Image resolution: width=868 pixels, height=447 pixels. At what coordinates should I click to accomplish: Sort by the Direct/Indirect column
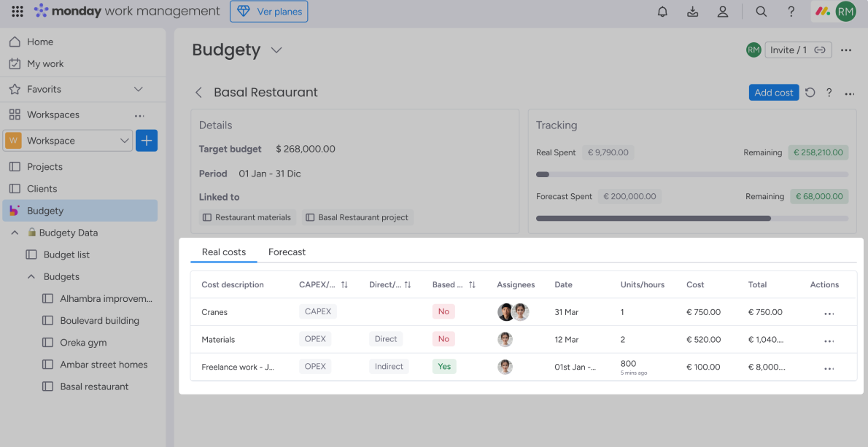pyautogui.click(x=408, y=285)
